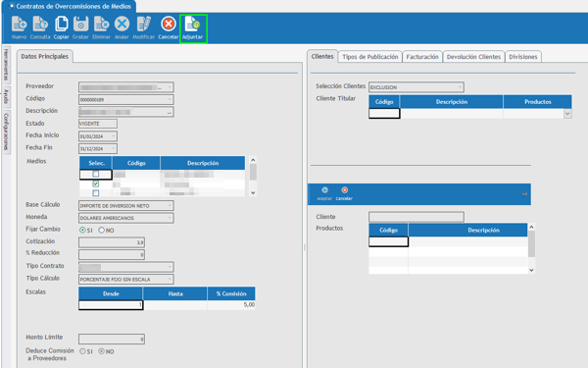
Task: Click the Estado field VIGENTE
Action: [x=98, y=124]
